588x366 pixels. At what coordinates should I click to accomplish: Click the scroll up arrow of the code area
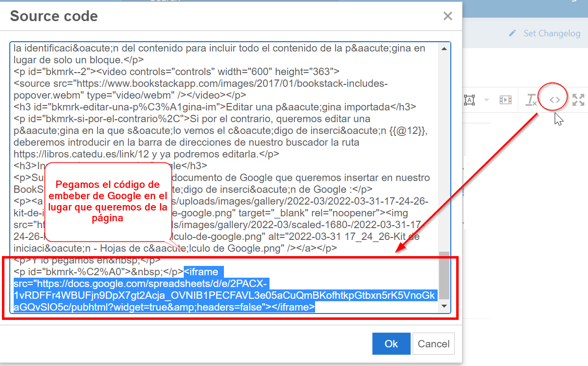point(444,48)
